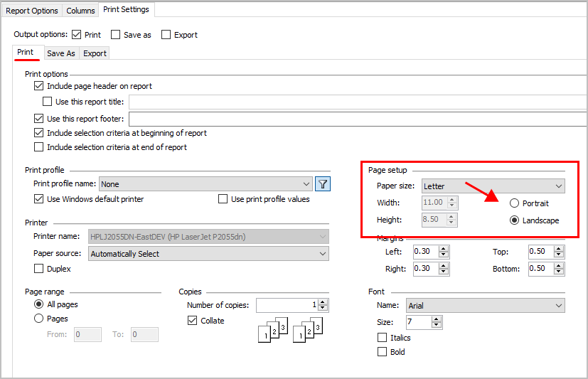Image resolution: width=588 pixels, height=379 pixels.
Task: Switch to the Report Options tab
Action: pos(32,11)
